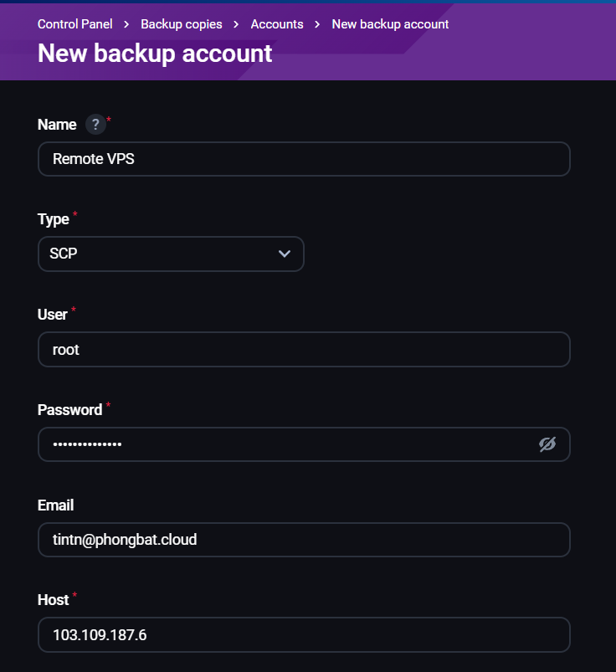Navigate to Backup copies breadcrumb
616x672 pixels.
pos(182,24)
